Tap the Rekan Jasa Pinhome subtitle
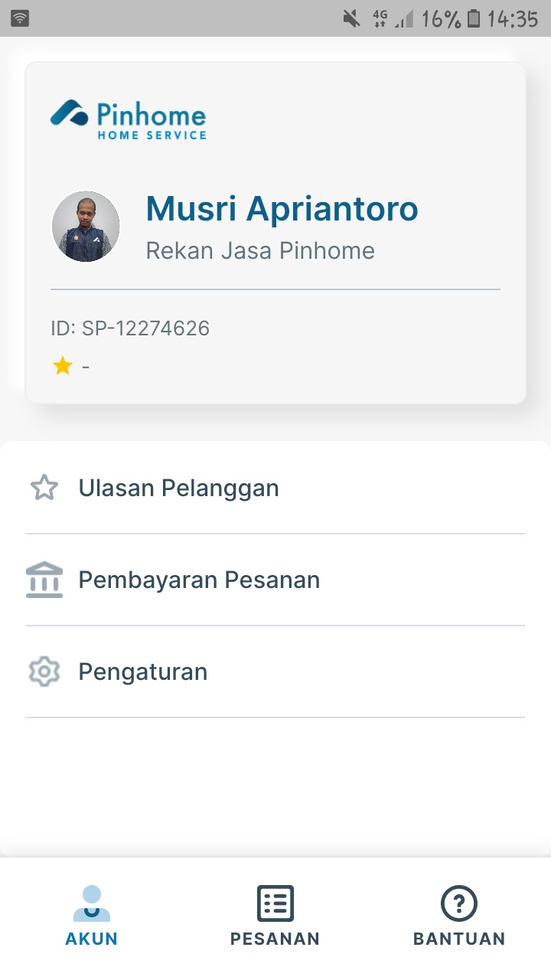Screen dimensions: 551x980 click(260, 250)
